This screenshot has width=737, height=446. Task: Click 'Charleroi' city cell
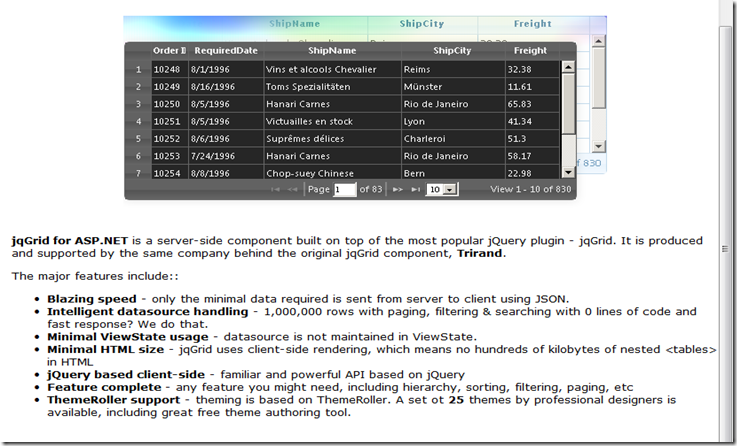click(453, 139)
